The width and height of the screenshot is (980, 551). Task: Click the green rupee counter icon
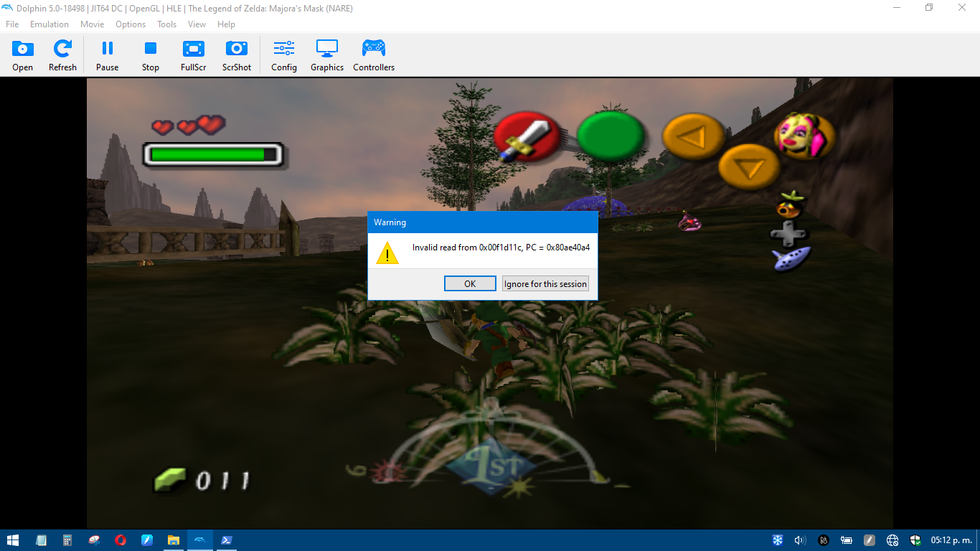click(170, 479)
